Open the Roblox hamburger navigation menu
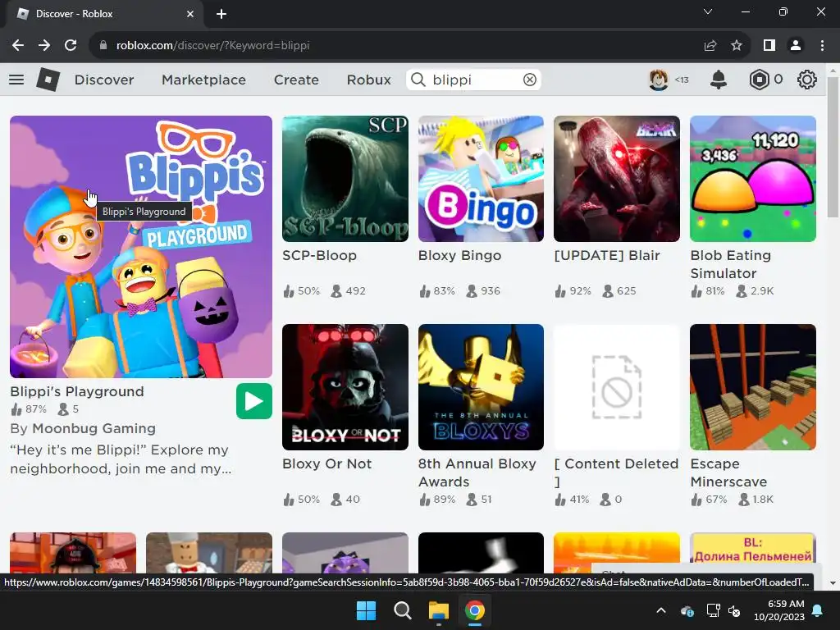Screen dimensions: 840x630 (16, 80)
